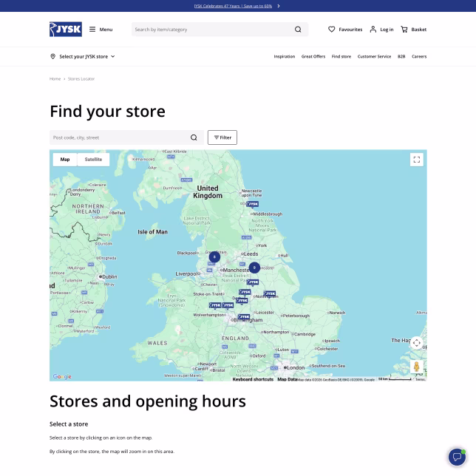Open the Filter button
This screenshot has height=476, width=476.
pyautogui.click(x=222, y=137)
